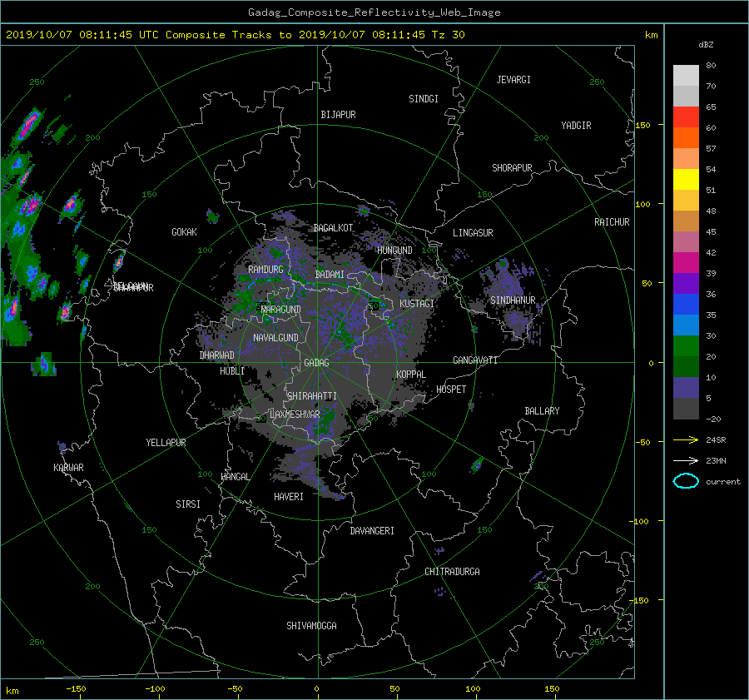Click the SHORAPUR city label
The width and height of the screenshot is (749, 700).
tap(512, 168)
